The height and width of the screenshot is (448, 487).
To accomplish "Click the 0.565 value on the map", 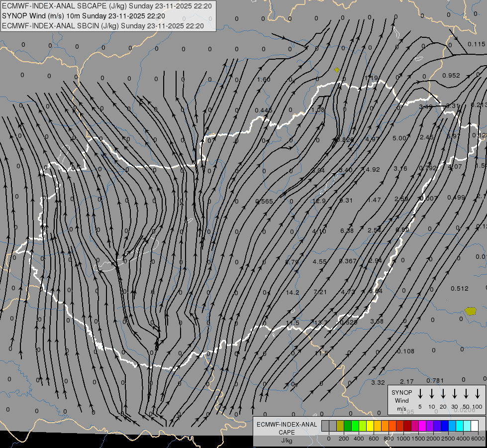I will (x=264, y=202).
